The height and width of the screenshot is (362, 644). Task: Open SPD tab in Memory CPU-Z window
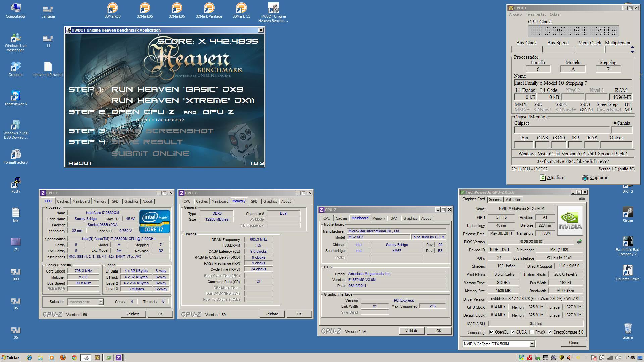(x=254, y=201)
